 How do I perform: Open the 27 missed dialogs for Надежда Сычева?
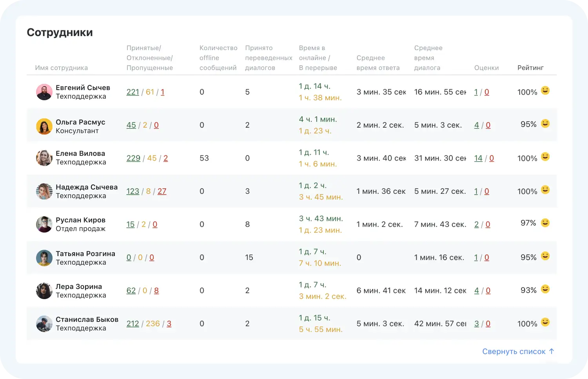coord(162,191)
